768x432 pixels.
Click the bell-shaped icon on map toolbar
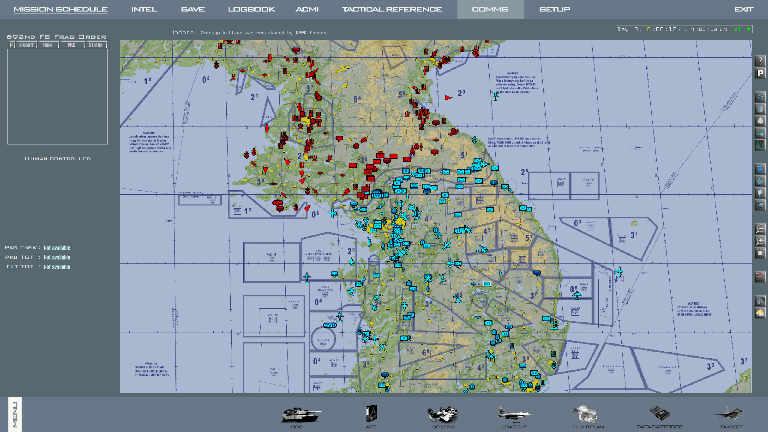[x=760, y=121]
